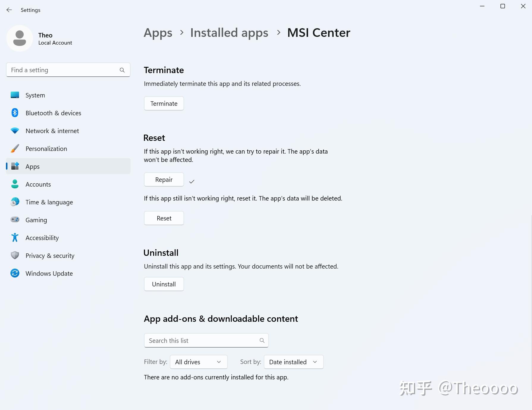
Task: Uninstall the MSI Center app
Action: [164, 284]
